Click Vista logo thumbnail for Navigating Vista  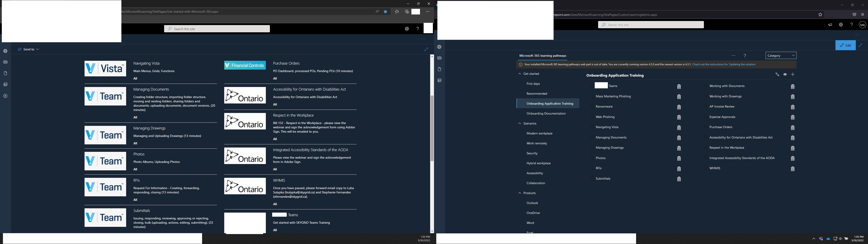(105, 69)
